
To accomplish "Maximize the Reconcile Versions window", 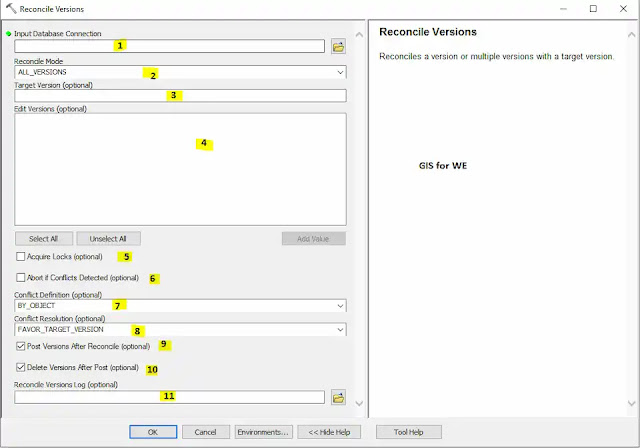I will (593, 9).
